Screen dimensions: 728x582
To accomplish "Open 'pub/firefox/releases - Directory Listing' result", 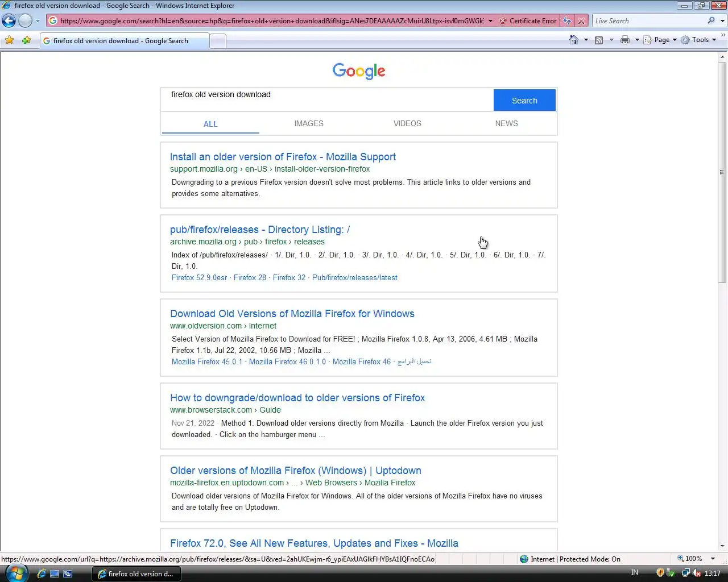I will [x=260, y=230].
